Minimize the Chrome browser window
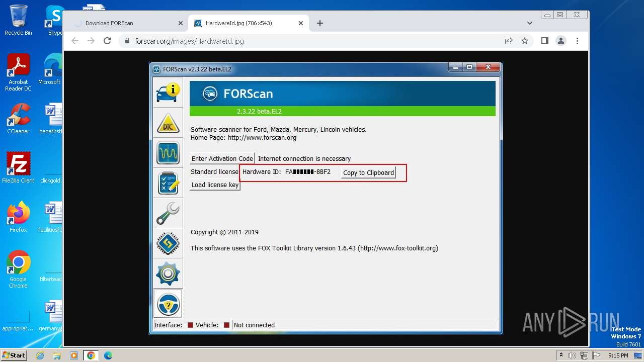The height and width of the screenshot is (362, 644). (x=547, y=15)
